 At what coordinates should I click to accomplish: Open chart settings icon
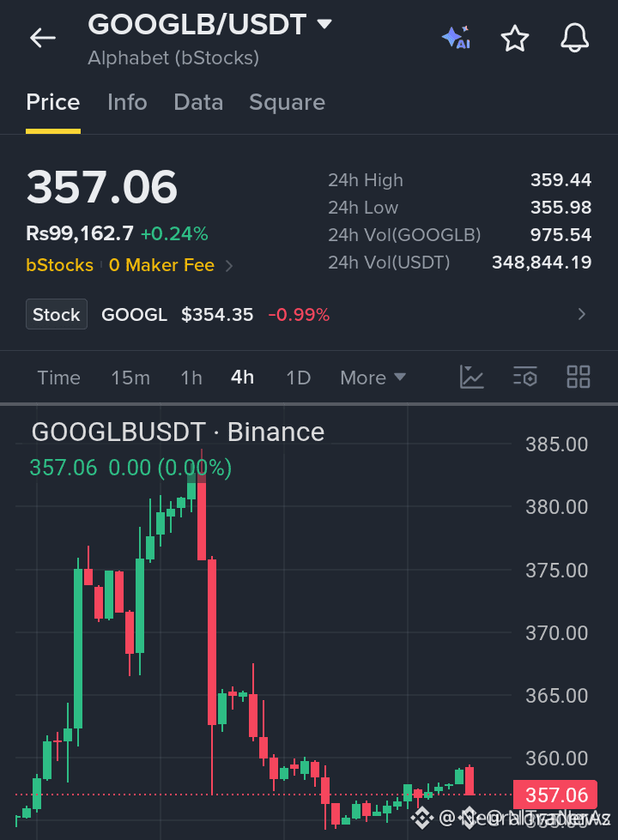[524, 377]
